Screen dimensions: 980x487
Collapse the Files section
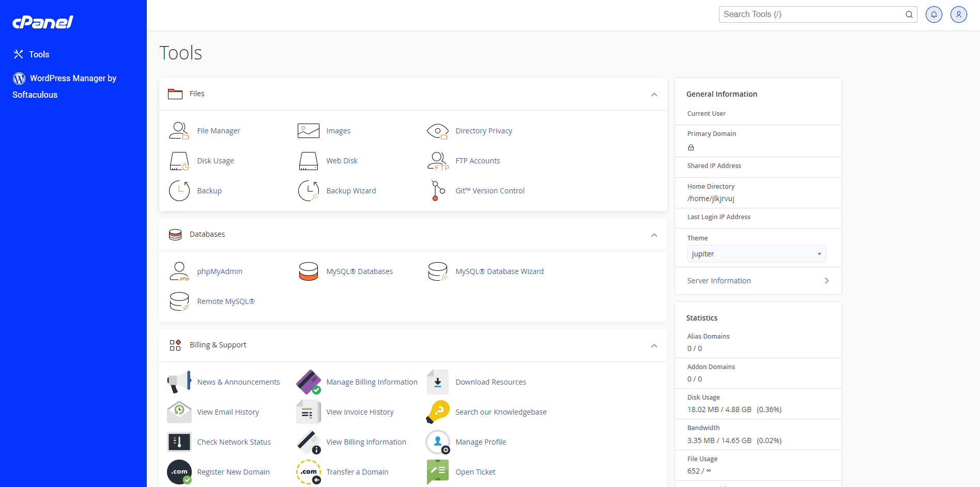[x=653, y=95]
